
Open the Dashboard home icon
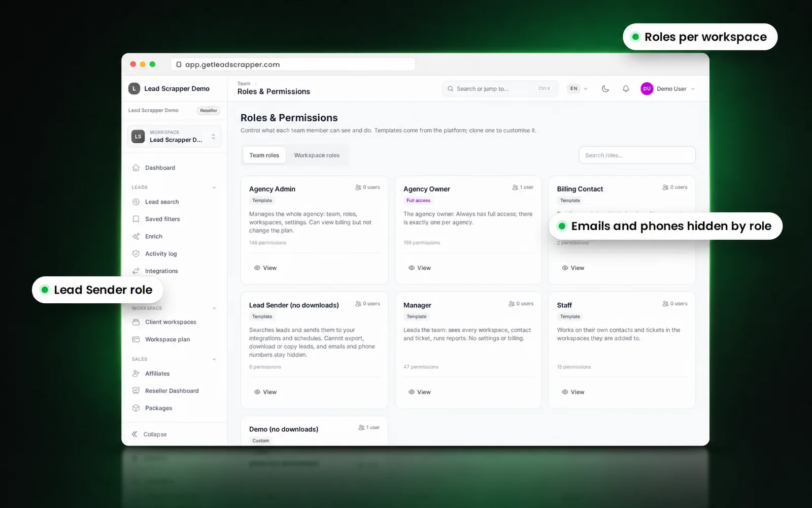click(136, 168)
